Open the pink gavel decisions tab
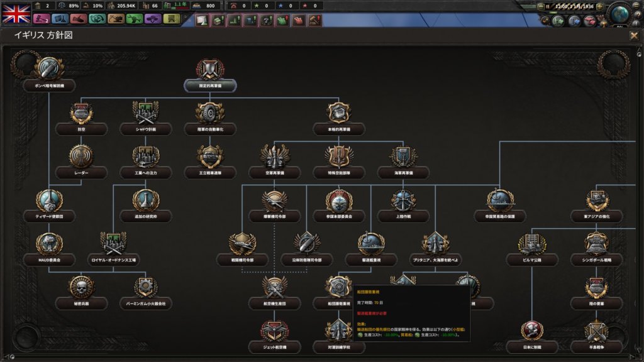The height and width of the screenshot is (362, 644). point(41,19)
